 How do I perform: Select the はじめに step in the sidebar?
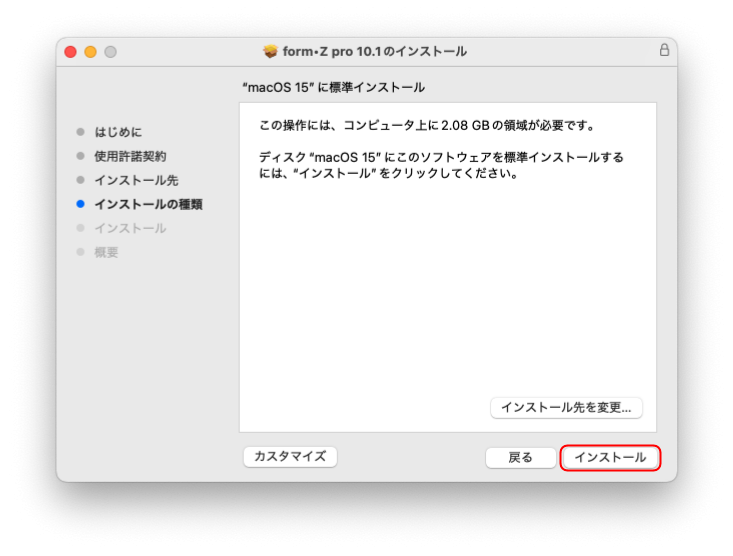point(118,132)
